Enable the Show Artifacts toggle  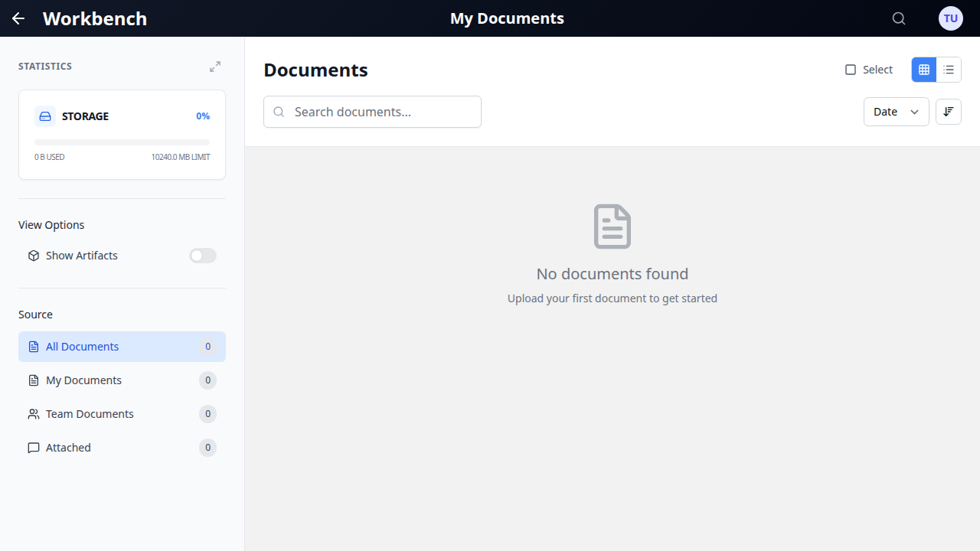(x=202, y=256)
